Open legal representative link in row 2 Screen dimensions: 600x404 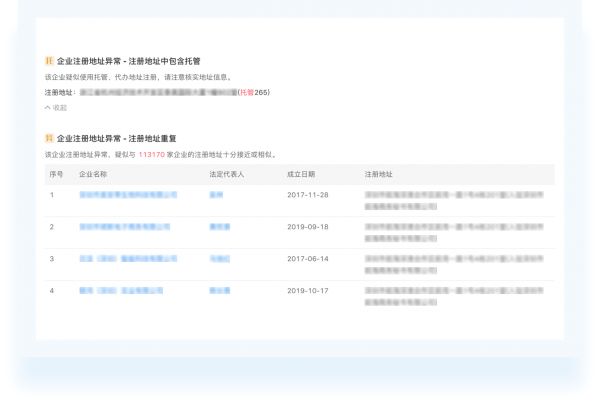coord(219,227)
